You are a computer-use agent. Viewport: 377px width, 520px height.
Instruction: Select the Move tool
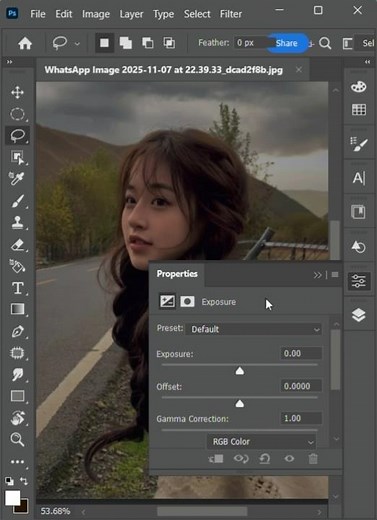(17, 92)
